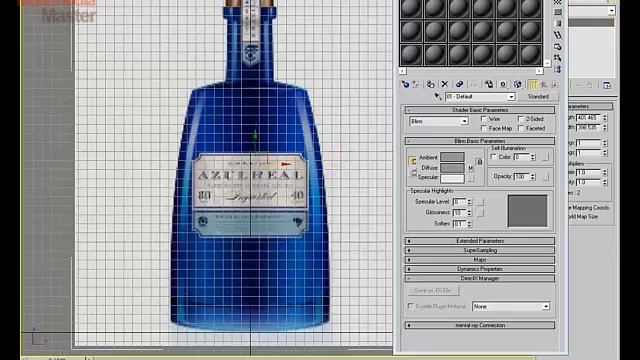Open the 01 - Default material name dropdown

[x=480, y=97]
